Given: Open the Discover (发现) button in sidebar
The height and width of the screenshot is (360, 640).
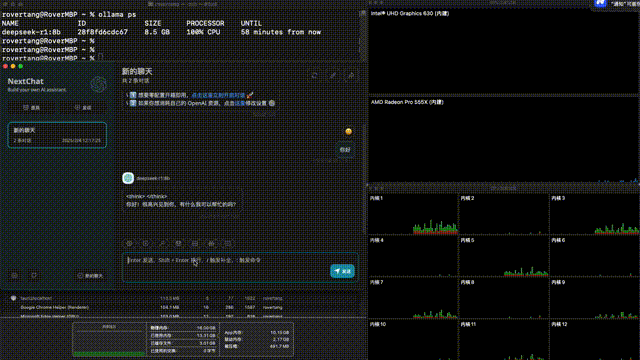Looking at the screenshot, I should click(x=83, y=108).
